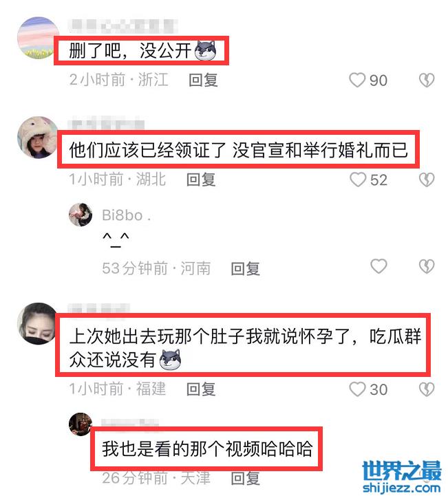
Task: Like the Hubei comment with 52 likes
Action: (358, 180)
